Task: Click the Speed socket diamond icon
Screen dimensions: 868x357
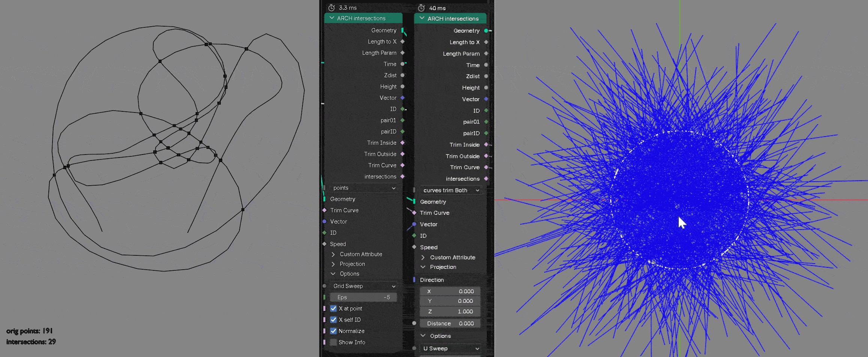Action: coord(324,244)
